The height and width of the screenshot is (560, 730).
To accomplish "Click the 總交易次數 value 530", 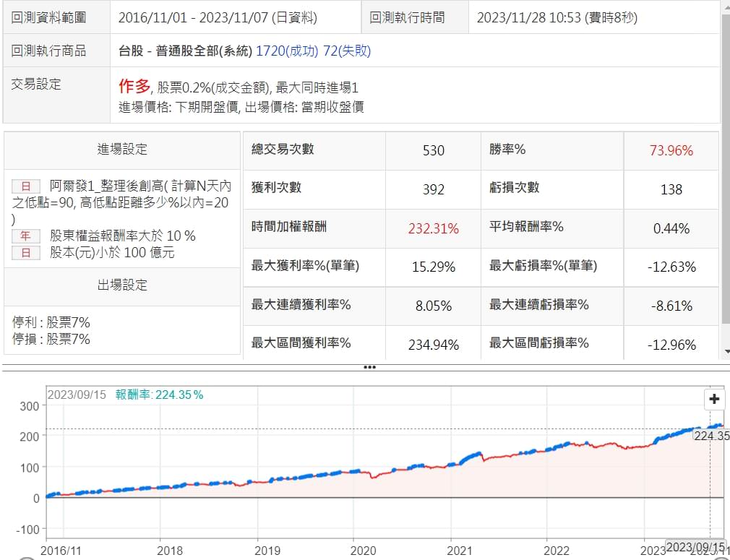I will click(433, 150).
